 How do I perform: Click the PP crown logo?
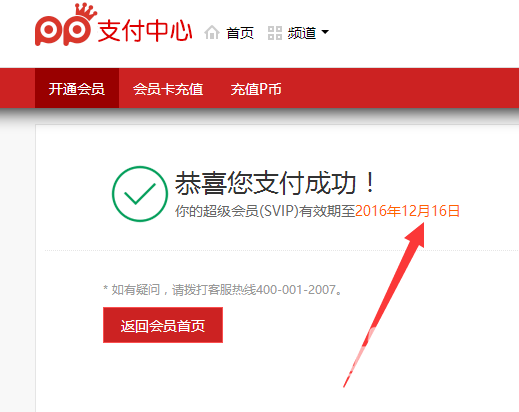(x=65, y=25)
